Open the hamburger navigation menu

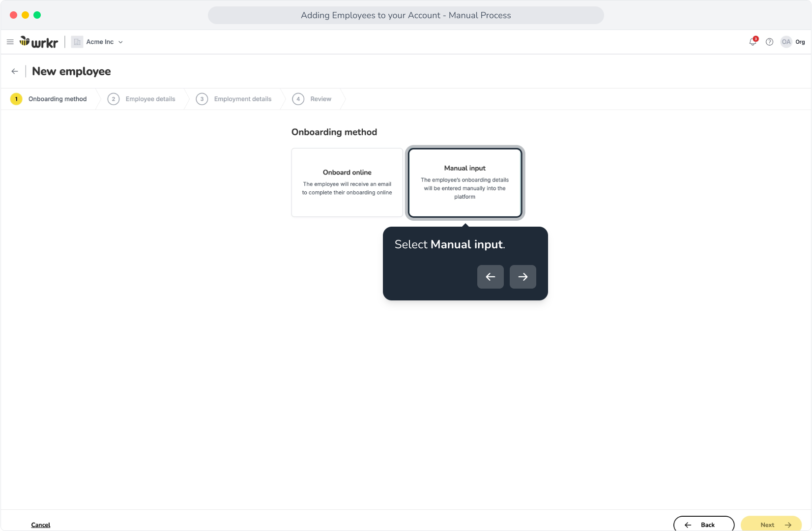coord(10,42)
